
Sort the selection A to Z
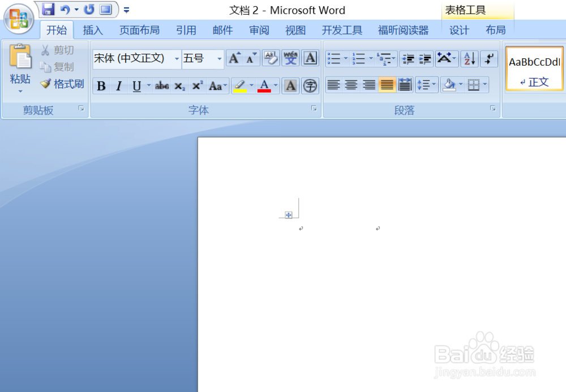tap(470, 58)
